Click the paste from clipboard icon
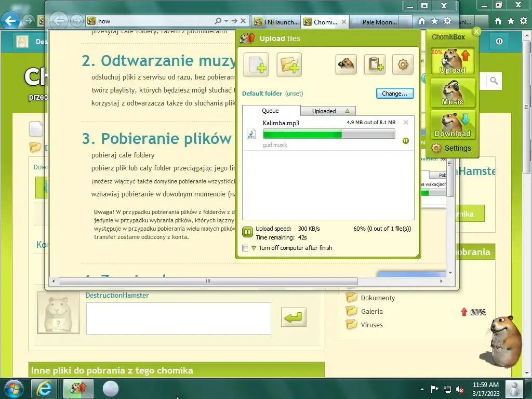The image size is (532, 399). pyautogui.click(x=375, y=64)
